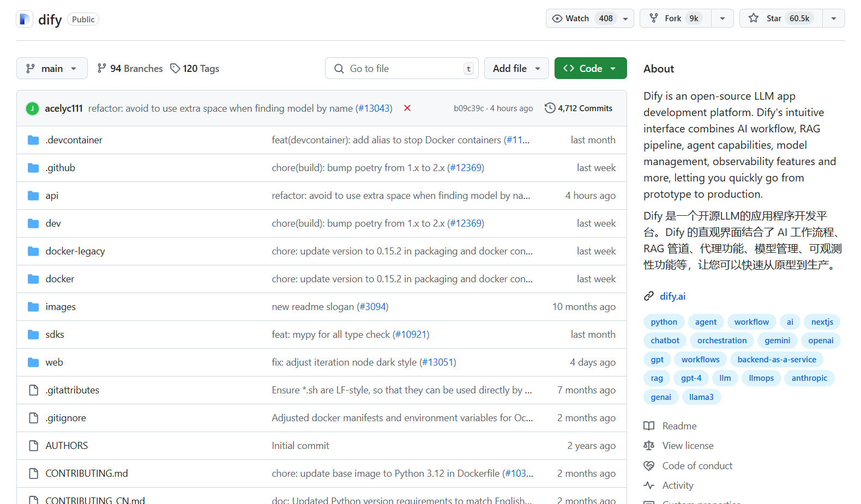Click the red failed-checks X icon
Screen dimensions: 861x504
click(x=407, y=108)
